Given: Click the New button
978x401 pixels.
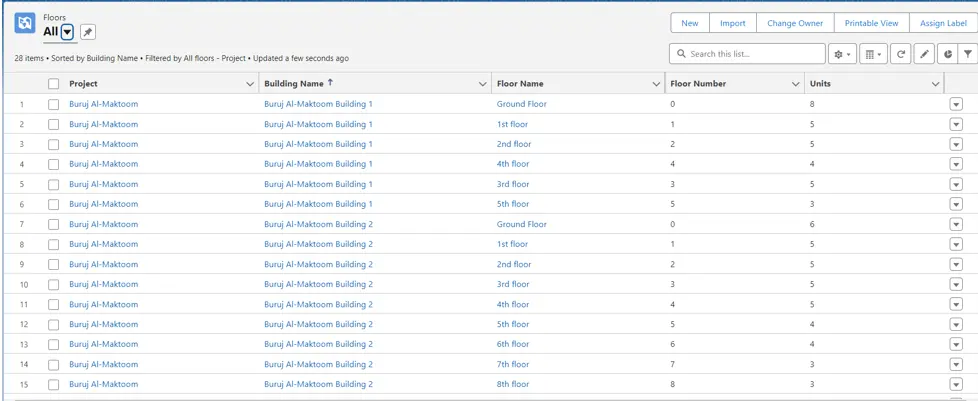Looking at the screenshot, I should [690, 23].
